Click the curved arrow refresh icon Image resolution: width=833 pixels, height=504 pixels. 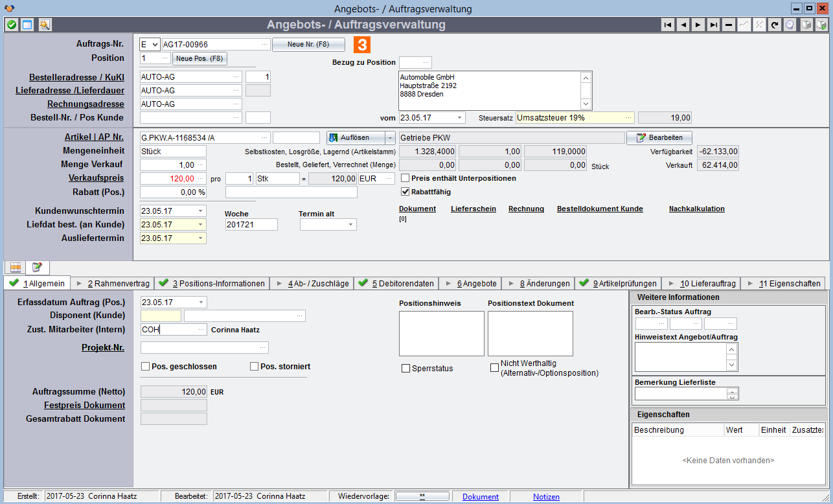pyautogui.click(x=774, y=25)
